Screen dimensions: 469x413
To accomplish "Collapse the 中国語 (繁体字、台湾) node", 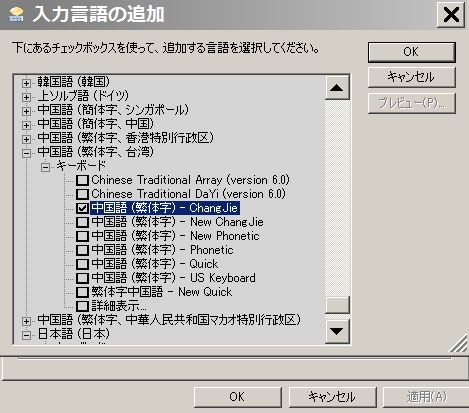I will [x=26, y=153].
